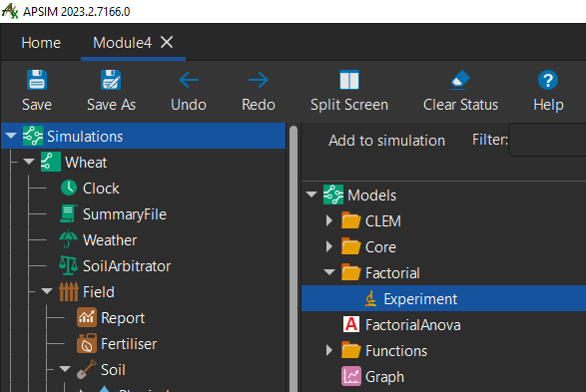
Task: Select SummaryFile label in the tree
Action: (125, 214)
